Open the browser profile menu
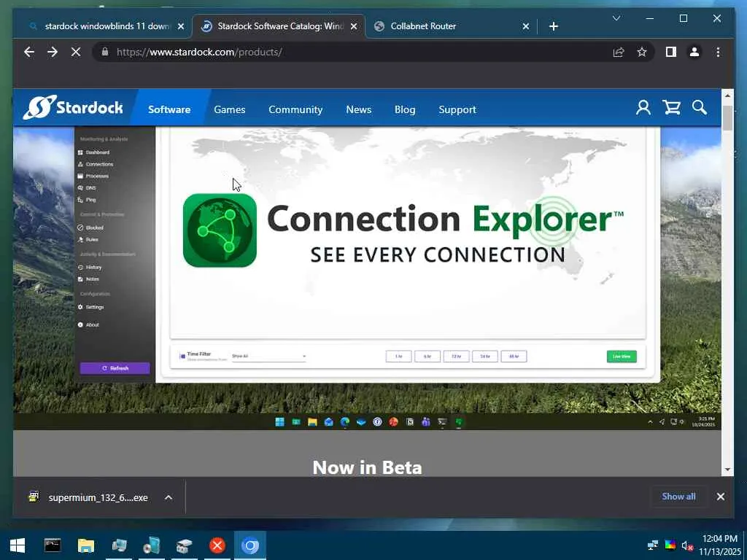The height and width of the screenshot is (560, 747). point(694,52)
